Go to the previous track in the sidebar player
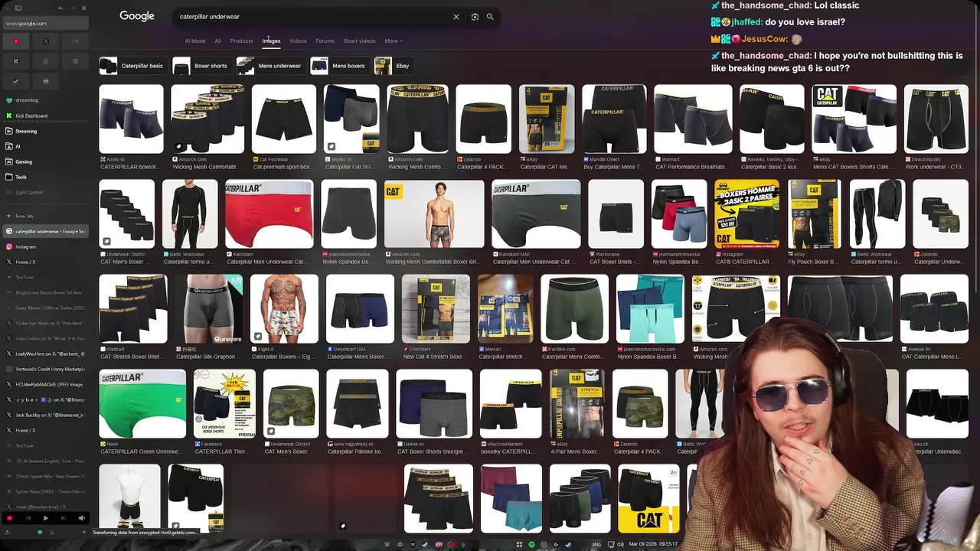 pyautogui.click(x=28, y=518)
